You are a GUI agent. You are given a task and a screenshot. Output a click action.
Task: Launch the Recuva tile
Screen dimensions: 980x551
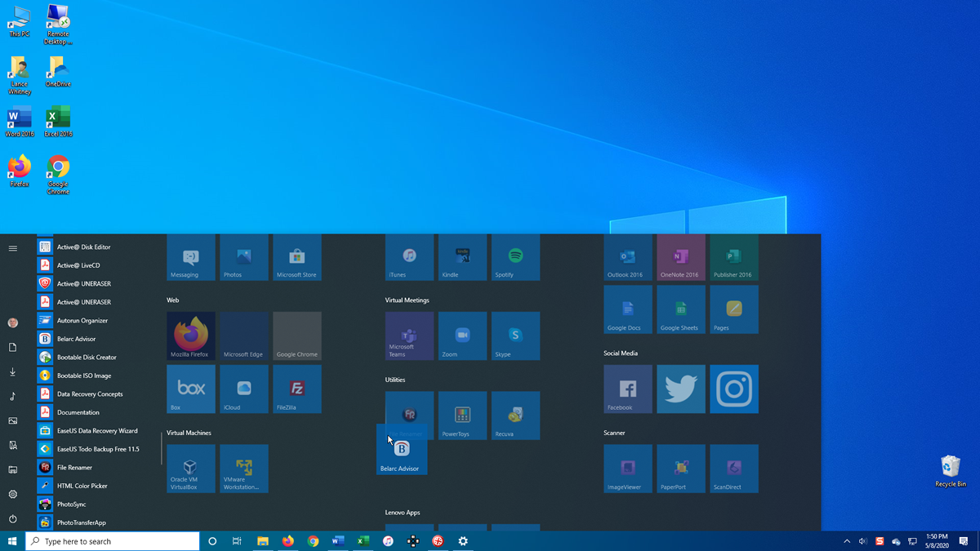pyautogui.click(x=516, y=415)
